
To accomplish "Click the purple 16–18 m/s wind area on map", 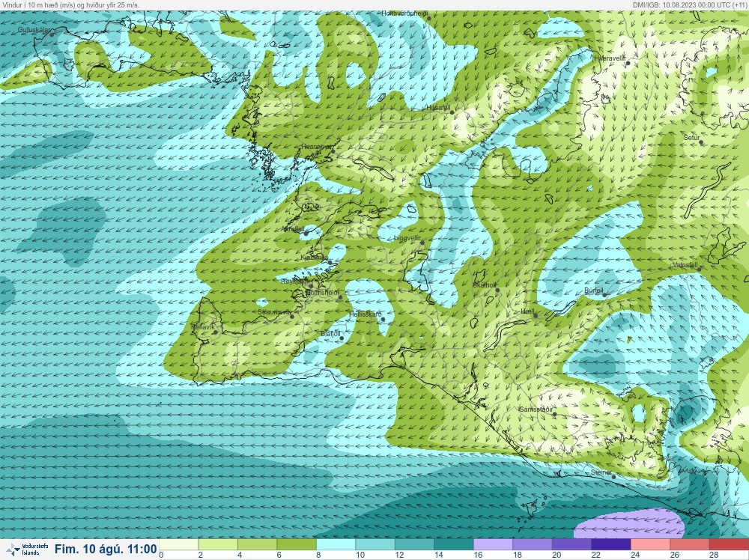I will (x=630, y=524).
